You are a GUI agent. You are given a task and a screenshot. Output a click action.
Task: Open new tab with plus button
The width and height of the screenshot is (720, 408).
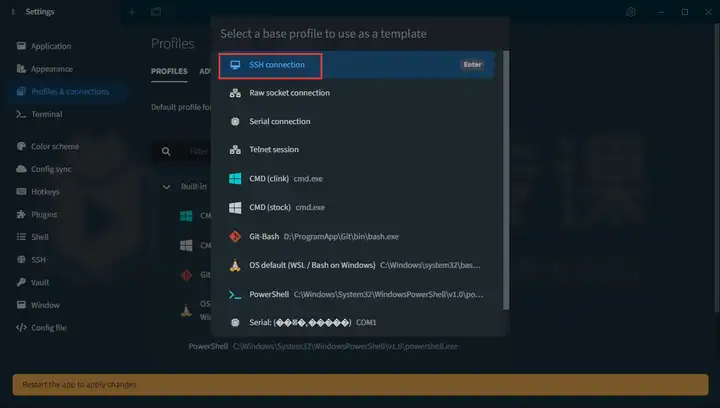132,12
